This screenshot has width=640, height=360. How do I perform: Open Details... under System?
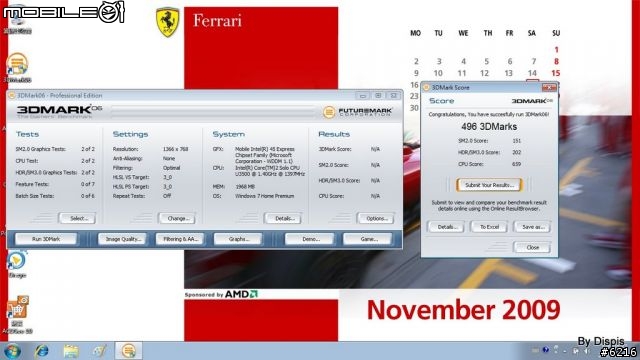pos(283,218)
